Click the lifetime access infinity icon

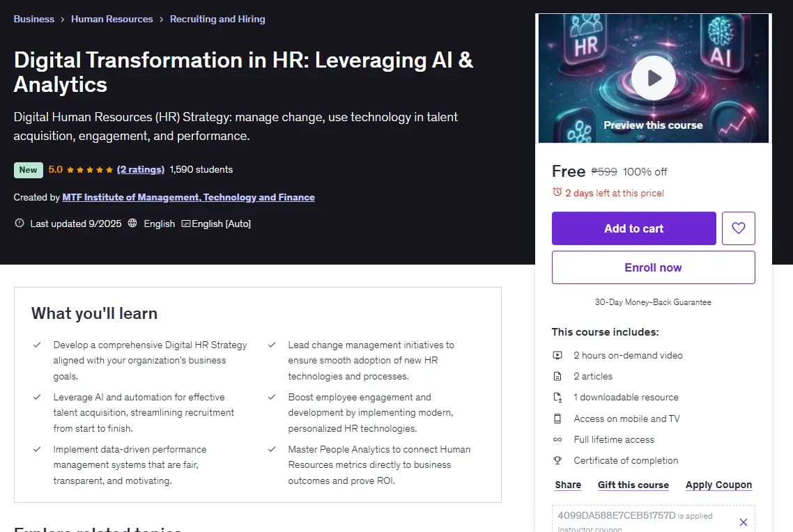(x=557, y=439)
